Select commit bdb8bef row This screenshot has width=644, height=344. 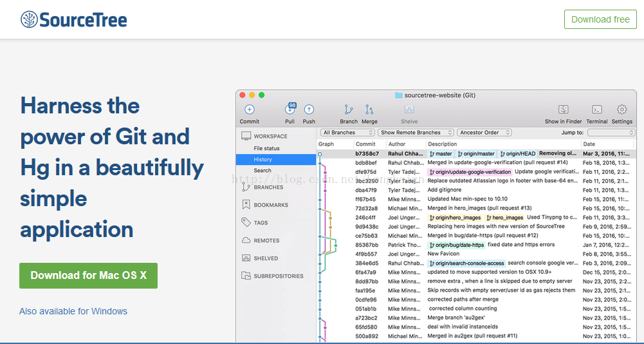pos(476,162)
